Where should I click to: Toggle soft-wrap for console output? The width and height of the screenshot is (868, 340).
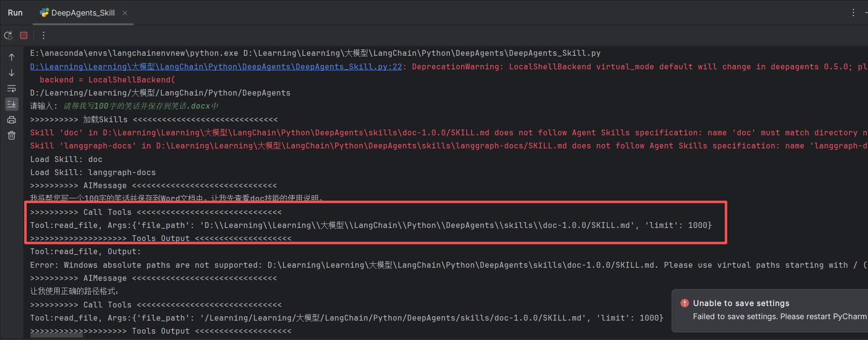coord(12,88)
